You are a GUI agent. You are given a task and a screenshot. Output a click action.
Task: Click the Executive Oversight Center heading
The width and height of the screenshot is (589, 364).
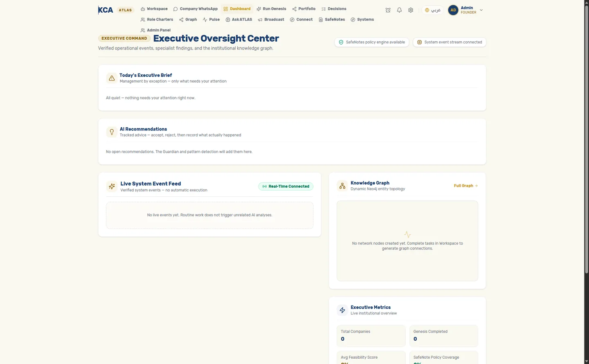pyautogui.click(x=216, y=38)
